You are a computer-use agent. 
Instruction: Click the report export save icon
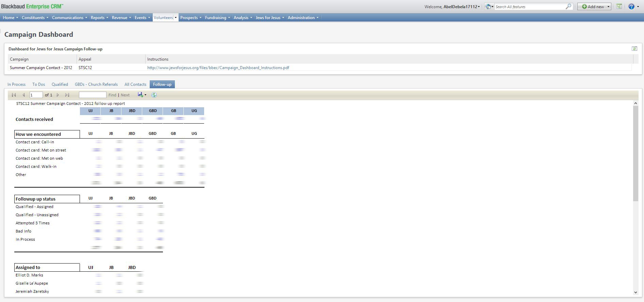point(141,95)
